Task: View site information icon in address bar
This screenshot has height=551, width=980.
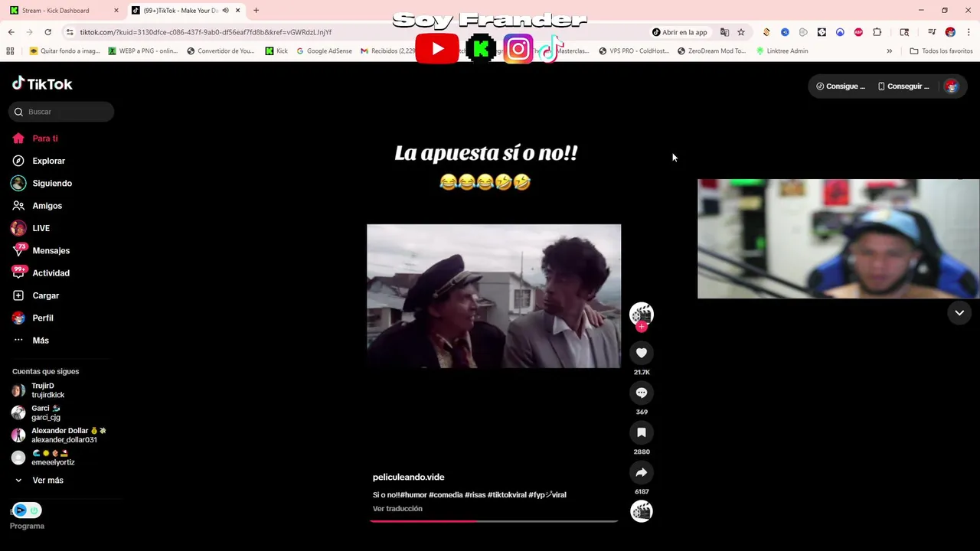Action: click(70, 32)
